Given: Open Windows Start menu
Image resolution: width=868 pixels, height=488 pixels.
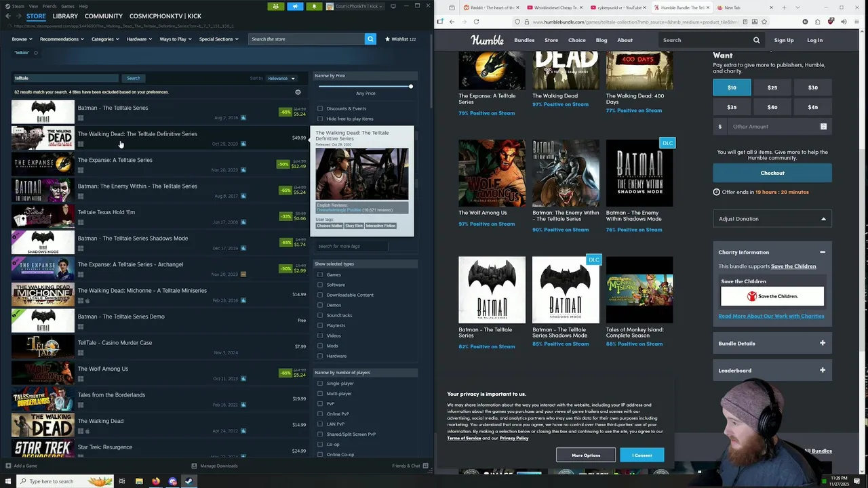Looking at the screenshot, I should 7,481.
